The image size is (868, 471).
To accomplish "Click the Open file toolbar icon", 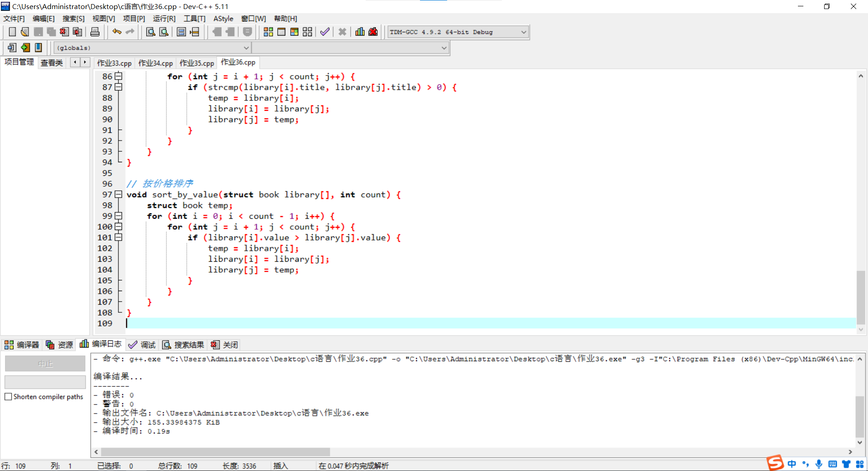I will click(x=25, y=32).
